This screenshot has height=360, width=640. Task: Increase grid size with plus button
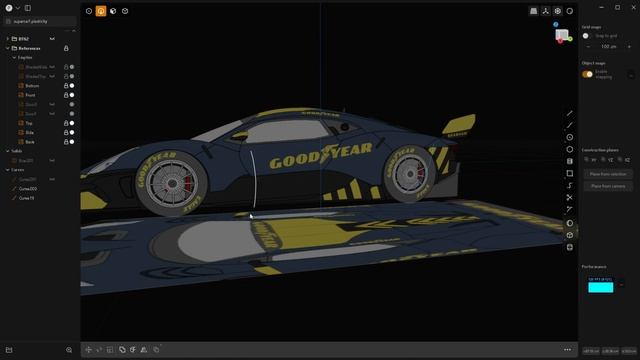[x=629, y=47]
